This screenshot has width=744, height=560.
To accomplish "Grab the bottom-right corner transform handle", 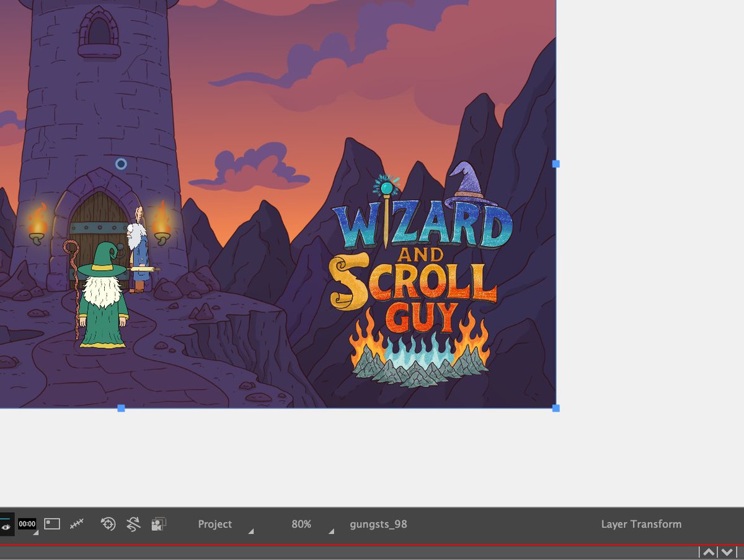I will [556, 408].
